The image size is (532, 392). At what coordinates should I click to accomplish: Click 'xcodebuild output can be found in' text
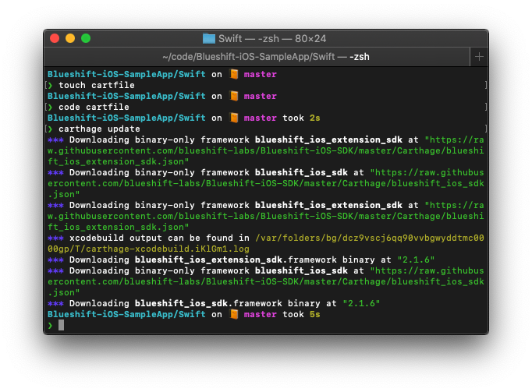[159, 238]
